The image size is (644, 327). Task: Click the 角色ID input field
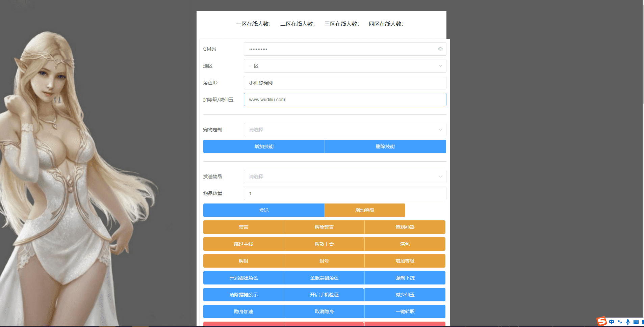coord(345,83)
